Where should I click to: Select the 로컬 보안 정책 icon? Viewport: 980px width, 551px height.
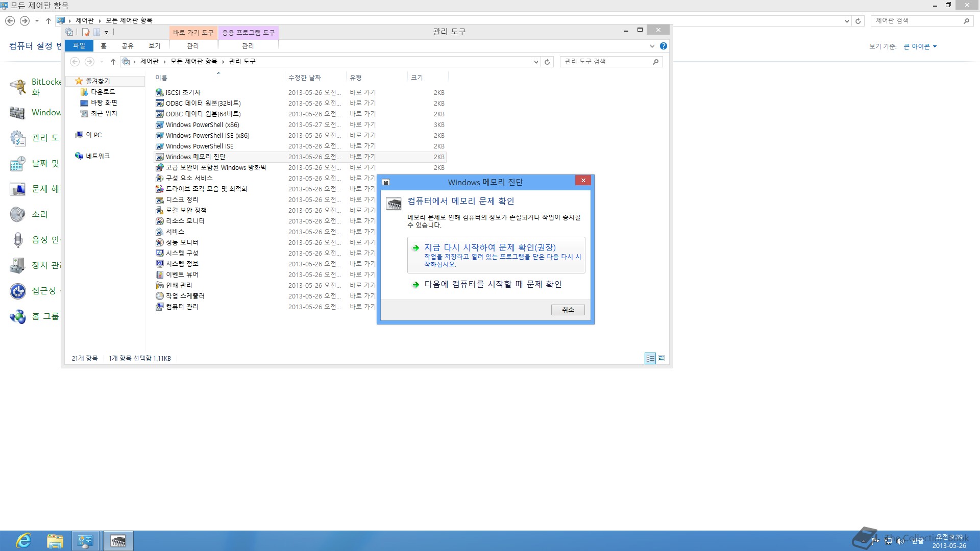159,210
